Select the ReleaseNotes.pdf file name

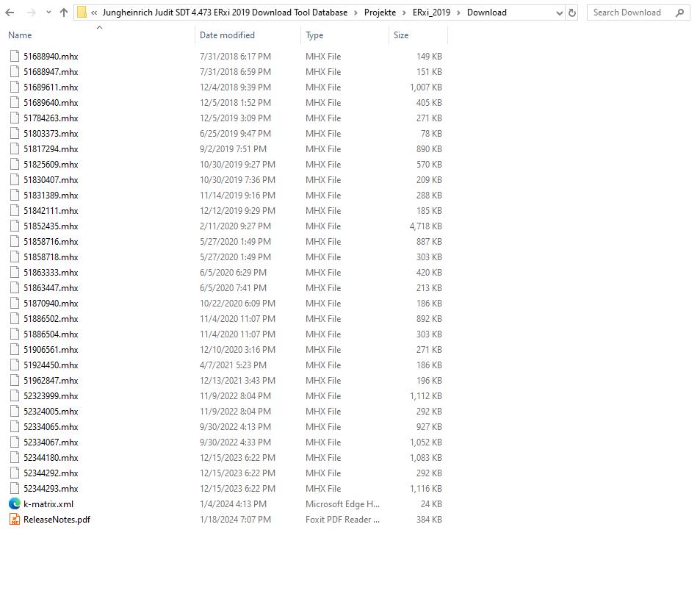pyautogui.click(x=57, y=519)
